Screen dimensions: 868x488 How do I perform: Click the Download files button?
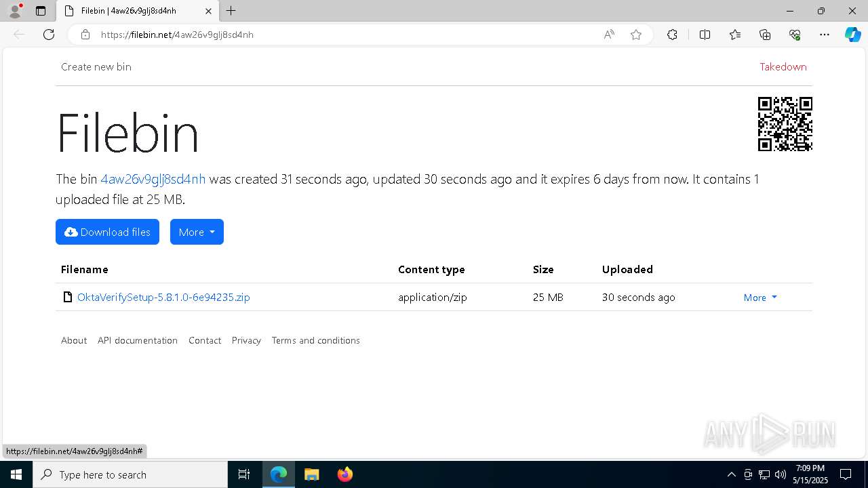[x=107, y=232]
